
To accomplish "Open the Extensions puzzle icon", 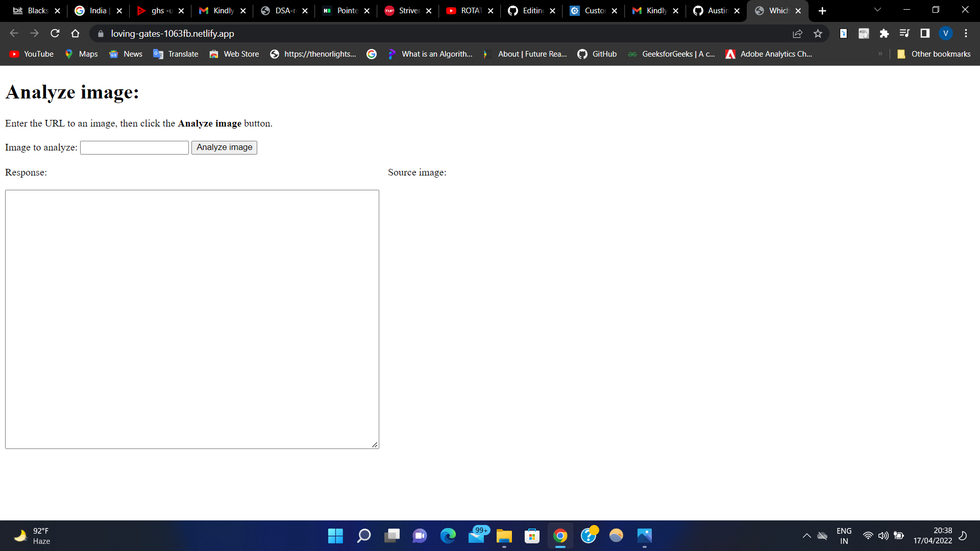I will click(x=884, y=34).
